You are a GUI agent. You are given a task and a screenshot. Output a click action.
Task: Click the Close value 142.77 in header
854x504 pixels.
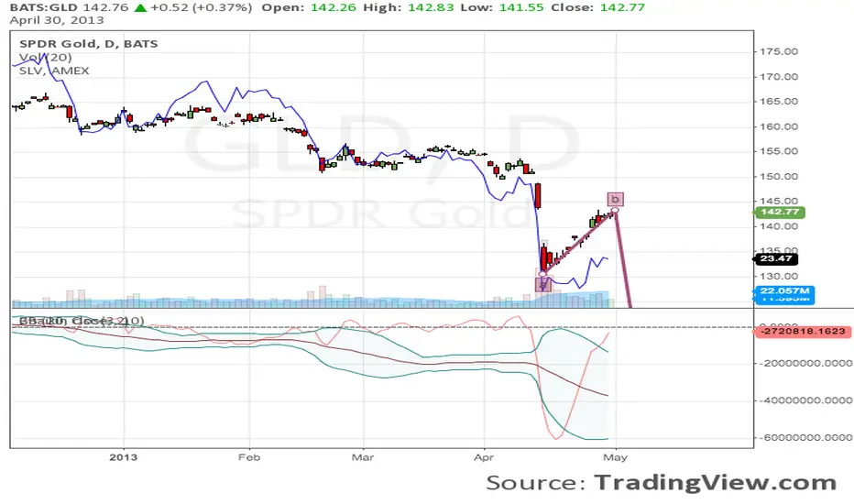(x=622, y=7)
